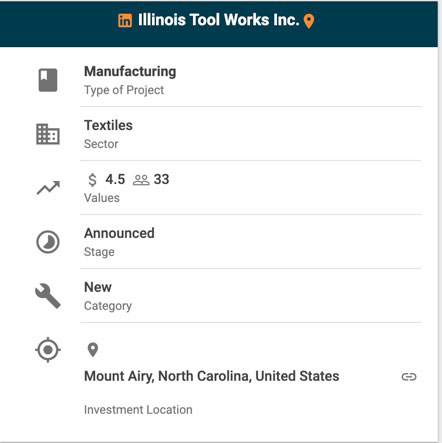Click the dollar sign icon near 4.5

pyautogui.click(x=92, y=180)
